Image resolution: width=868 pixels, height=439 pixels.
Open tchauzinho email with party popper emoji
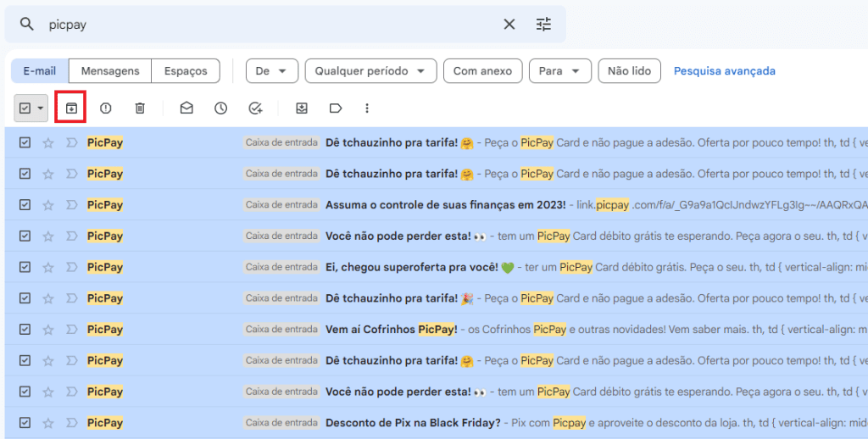400,298
